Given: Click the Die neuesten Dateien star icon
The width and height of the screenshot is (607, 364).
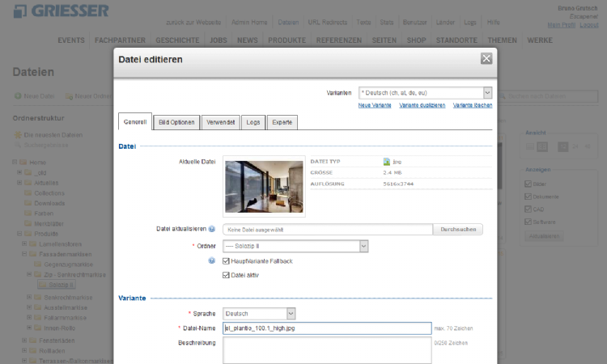Looking at the screenshot, I should (17, 133).
